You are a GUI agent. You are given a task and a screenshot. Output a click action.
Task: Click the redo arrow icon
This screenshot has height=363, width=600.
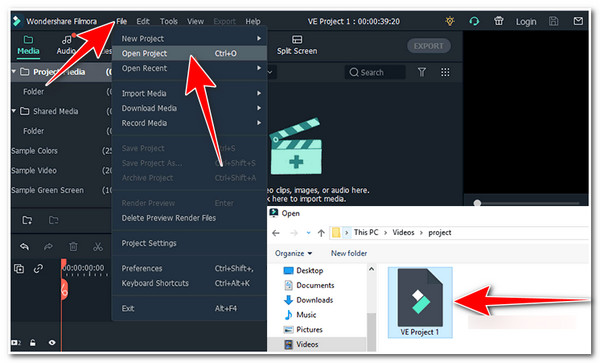48,247
